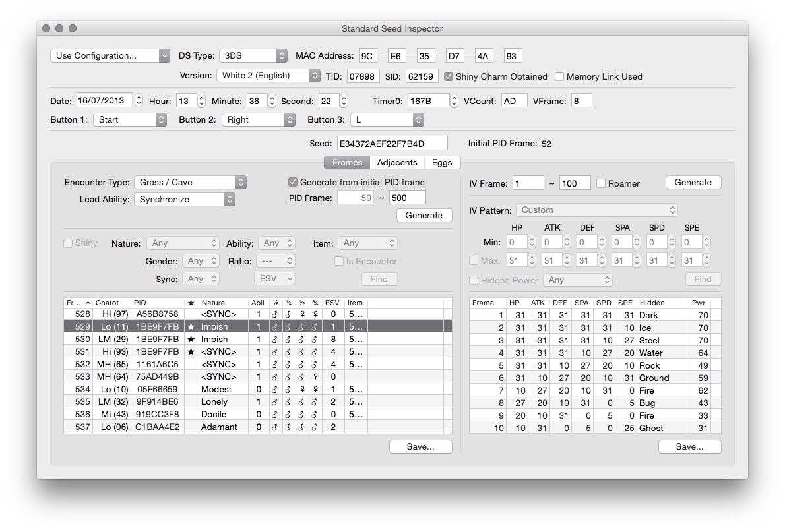Click the VCount input field

514,101
